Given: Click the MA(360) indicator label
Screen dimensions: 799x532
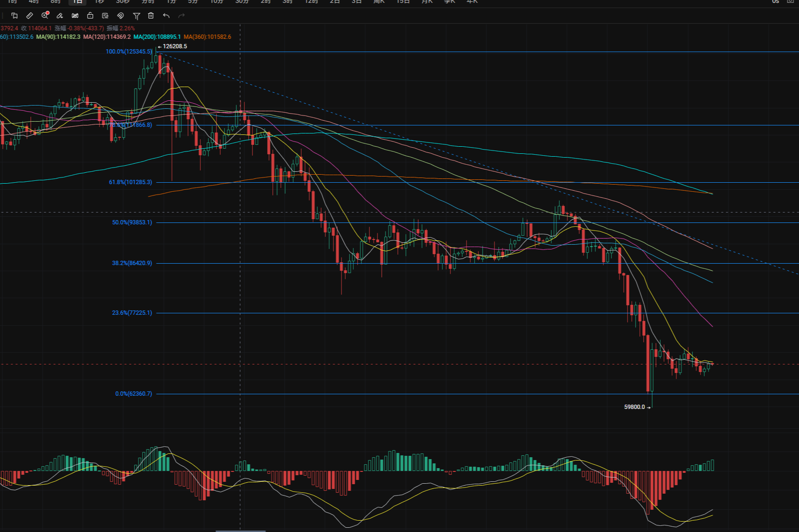Looking at the screenshot, I should coord(207,37).
